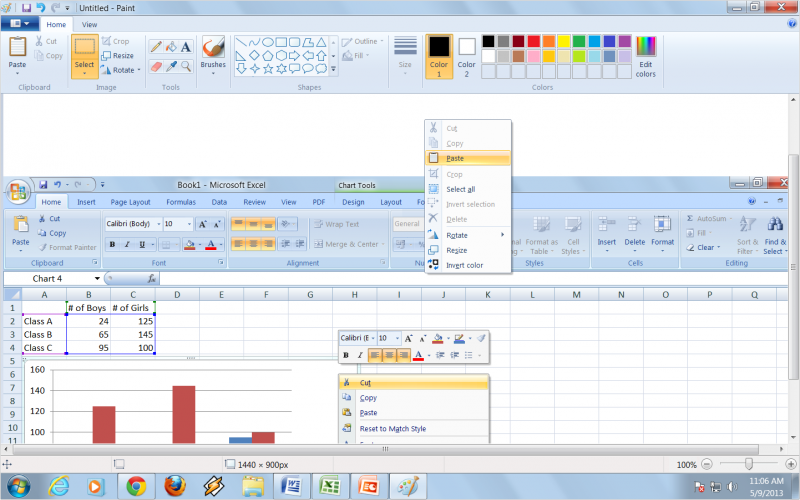The width and height of the screenshot is (800, 500).
Task: Toggle Bold in Excel Font group
Action: coord(112,244)
